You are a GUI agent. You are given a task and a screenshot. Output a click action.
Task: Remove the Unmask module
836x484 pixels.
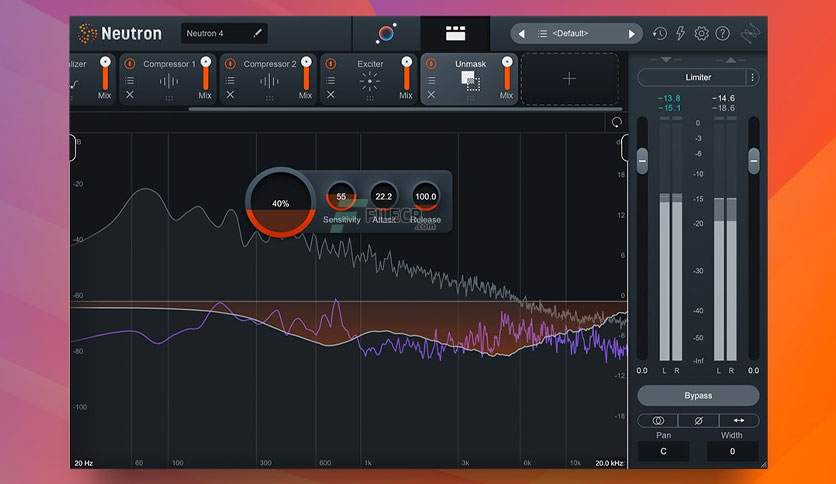click(431, 94)
